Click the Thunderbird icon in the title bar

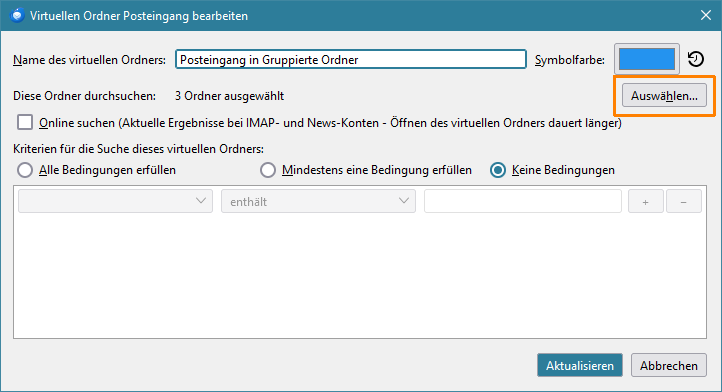[17, 15]
